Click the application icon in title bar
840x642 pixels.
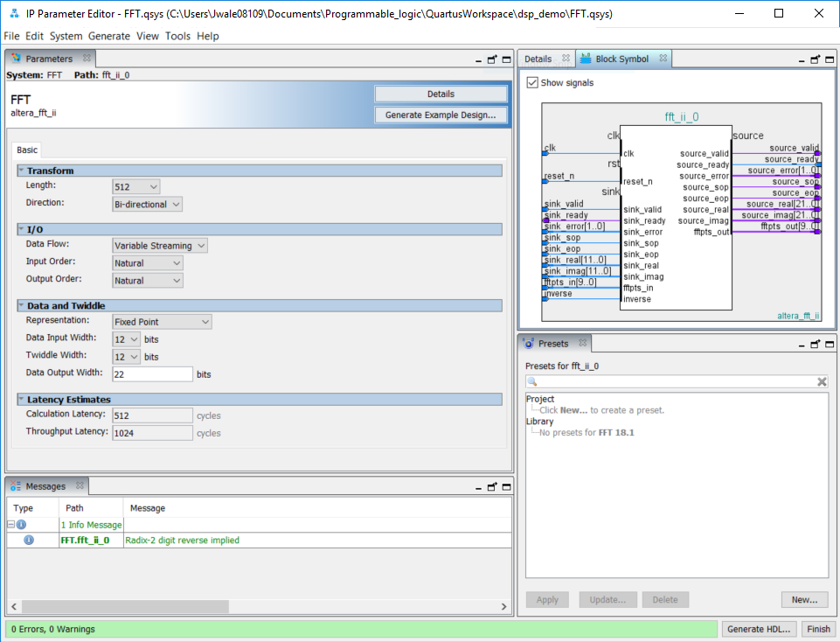click(x=15, y=13)
